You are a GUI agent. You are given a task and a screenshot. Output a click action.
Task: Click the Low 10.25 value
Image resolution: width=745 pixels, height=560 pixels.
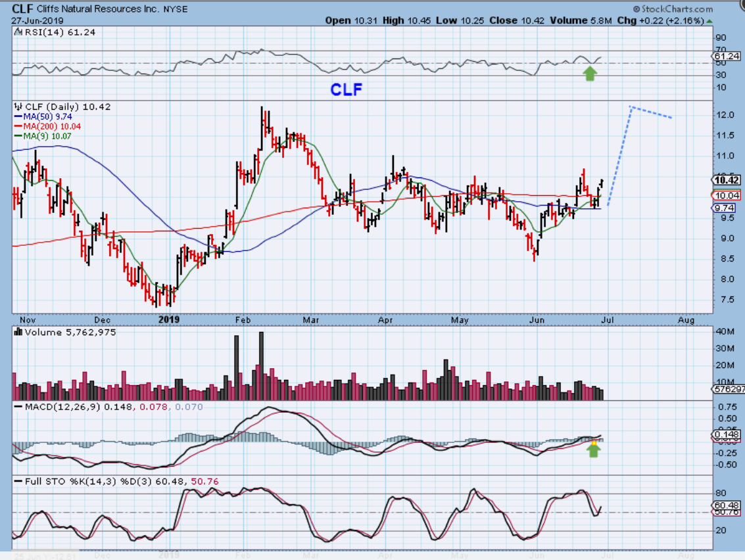click(458, 20)
